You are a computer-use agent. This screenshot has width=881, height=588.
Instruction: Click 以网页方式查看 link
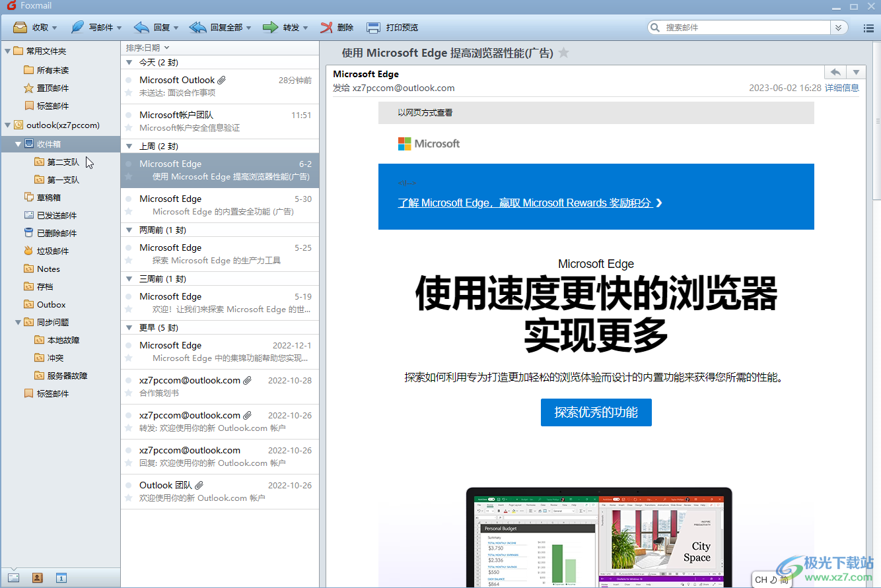[425, 113]
